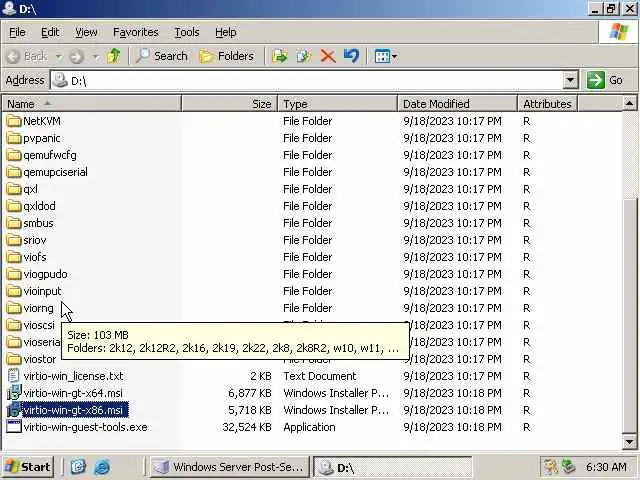Launch Internet Explorer from Quick Launch
The width and height of the screenshot is (640, 480).
pos(102,467)
